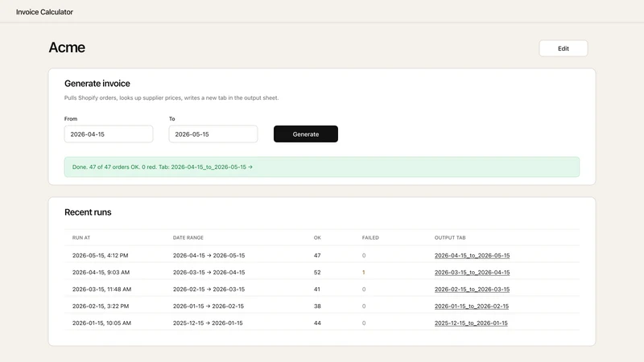Image resolution: width=644 pixels, height=362 pixels.
Task: Click date range 2026-02-15 → 2026-03-15
Action: click(x=208, y=290)
